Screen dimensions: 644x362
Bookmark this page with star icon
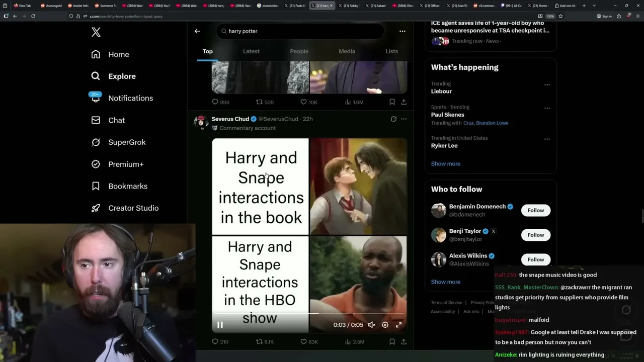(x=560, y=16)
